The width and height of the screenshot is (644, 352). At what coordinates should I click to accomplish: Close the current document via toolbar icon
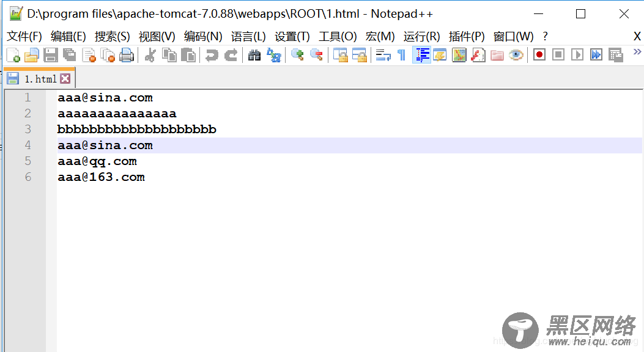coord(89,55)
